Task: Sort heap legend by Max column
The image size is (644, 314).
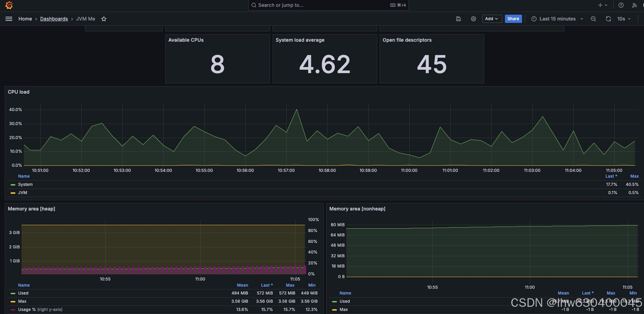Action: pos(290,285)
